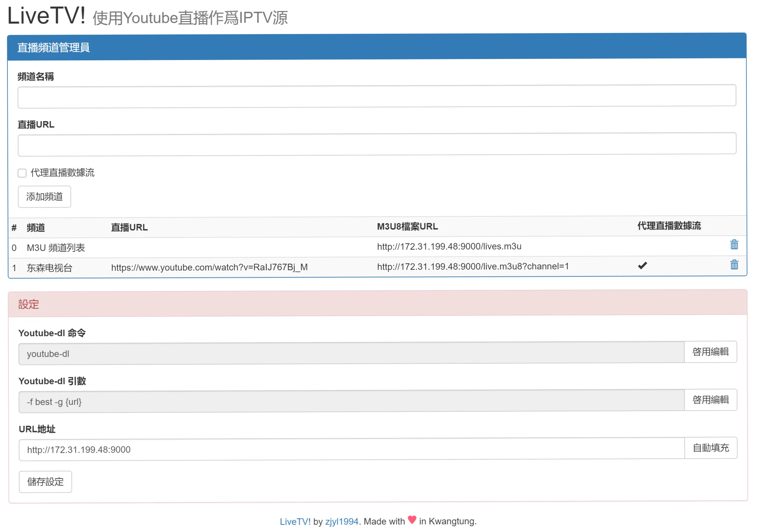
Task: Click the live.m3u8?channel=1 URL text
Action: 473,266
